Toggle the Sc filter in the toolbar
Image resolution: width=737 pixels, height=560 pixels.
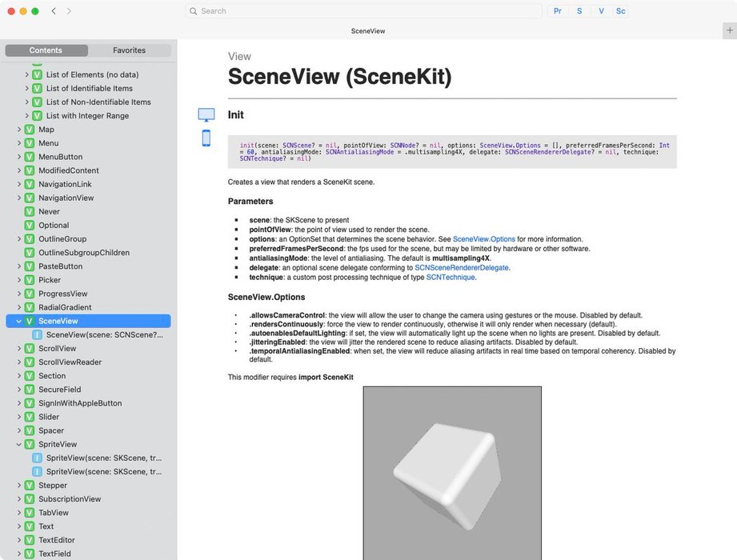coord(621,10)
